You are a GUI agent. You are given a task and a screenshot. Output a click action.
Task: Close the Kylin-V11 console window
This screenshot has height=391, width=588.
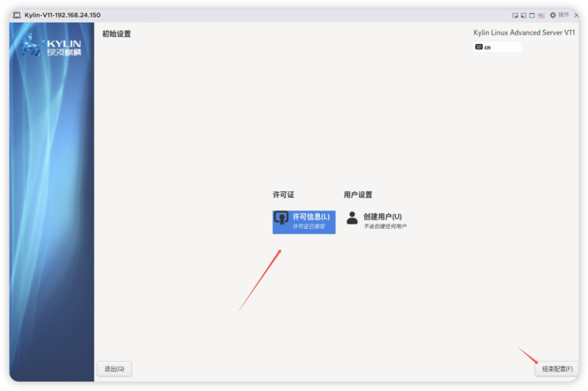pos(576,15)
